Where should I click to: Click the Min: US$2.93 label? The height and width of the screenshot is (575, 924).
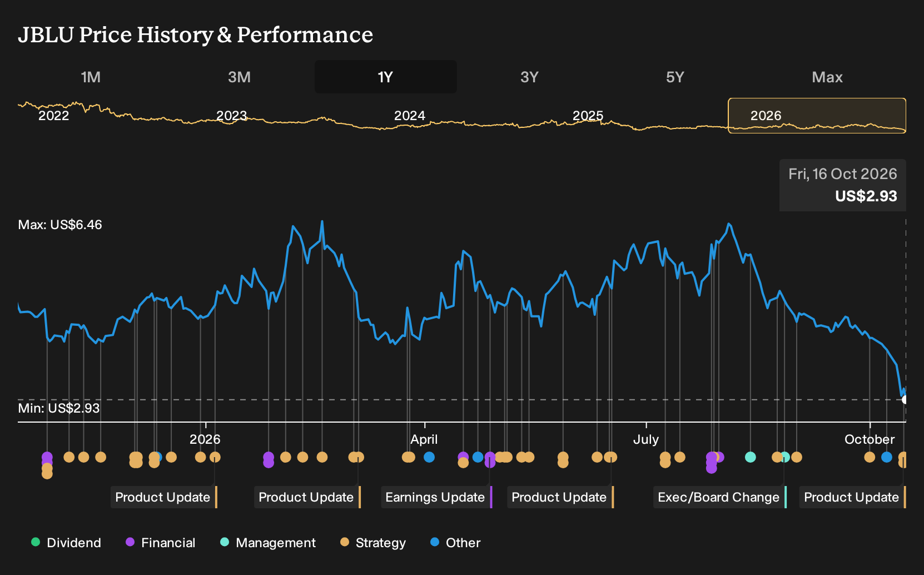point(59,408)
